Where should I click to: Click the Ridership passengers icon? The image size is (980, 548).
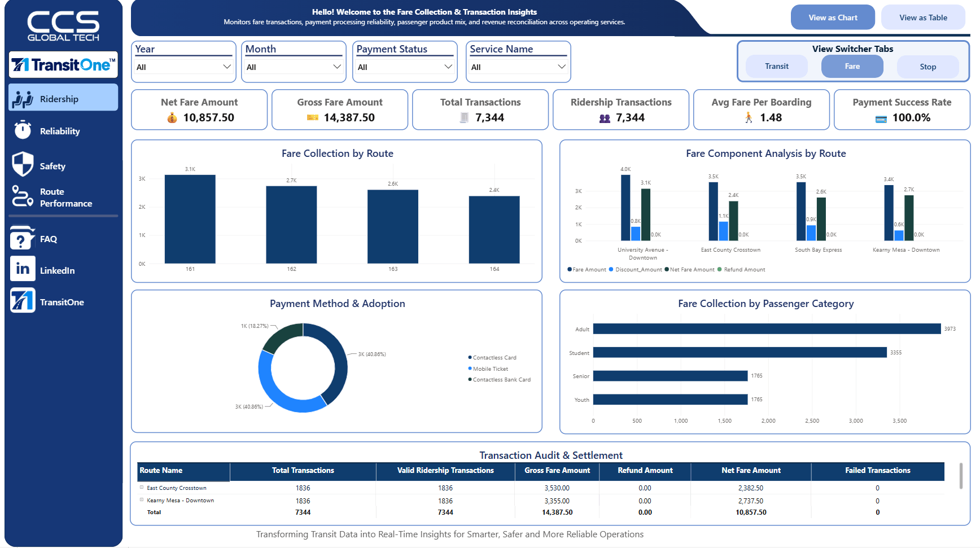(x=23, y=99)
